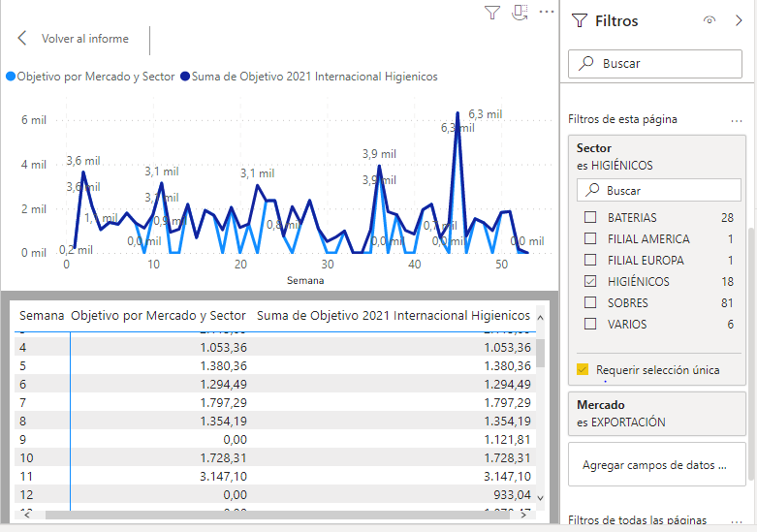Click Suma de Objetivo 2021 legend label
Screen dimensions: 757x532
pyautogui.click(x=314, y=77)
